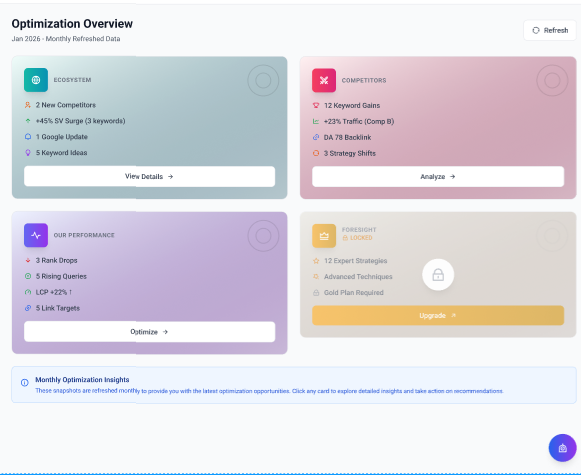581x475 pixels.
Task: Click the lock icon beside Gold Plan Required
Action: coord(316,293)
